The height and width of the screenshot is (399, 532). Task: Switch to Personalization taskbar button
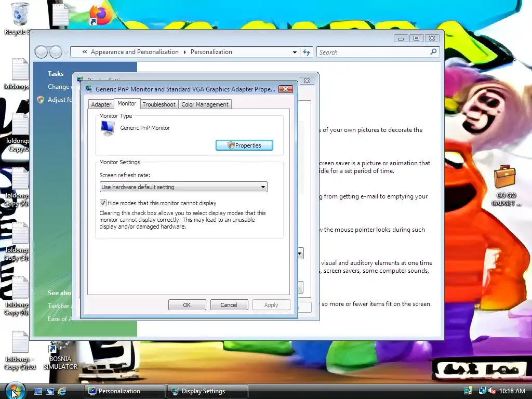tap(125, 391)
